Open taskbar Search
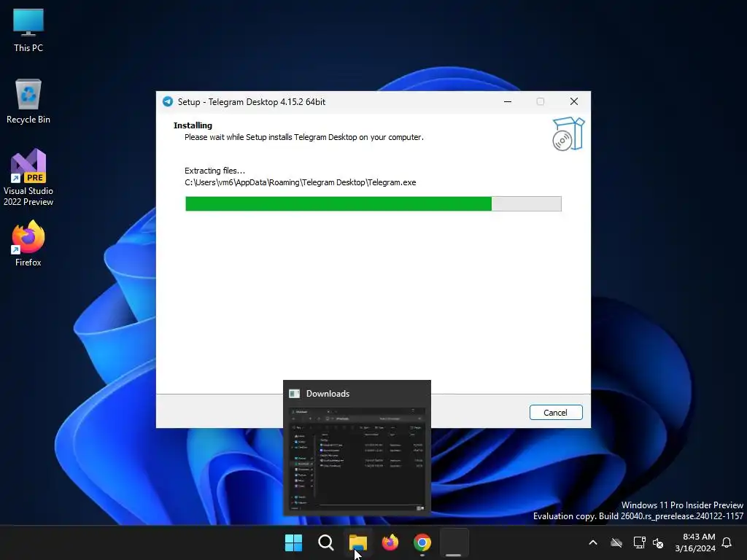This screenshot has height=560, width=747. 326,542
